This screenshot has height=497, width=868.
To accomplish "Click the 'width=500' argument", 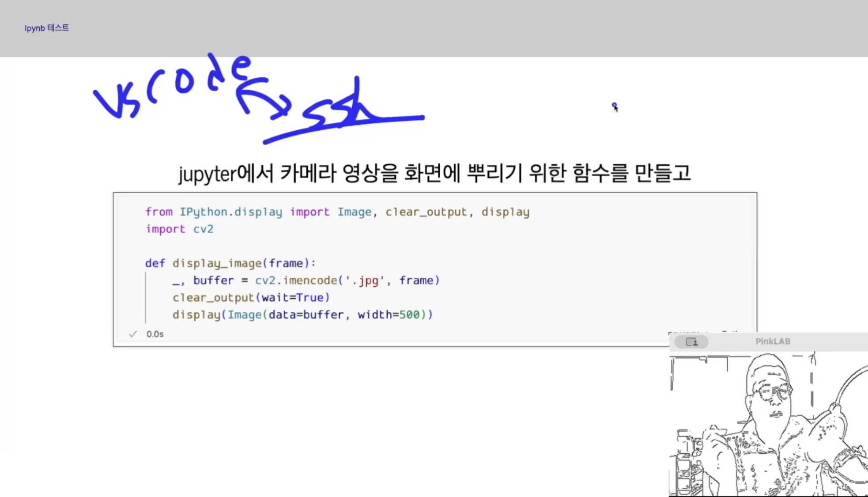I will coord(389,315).
